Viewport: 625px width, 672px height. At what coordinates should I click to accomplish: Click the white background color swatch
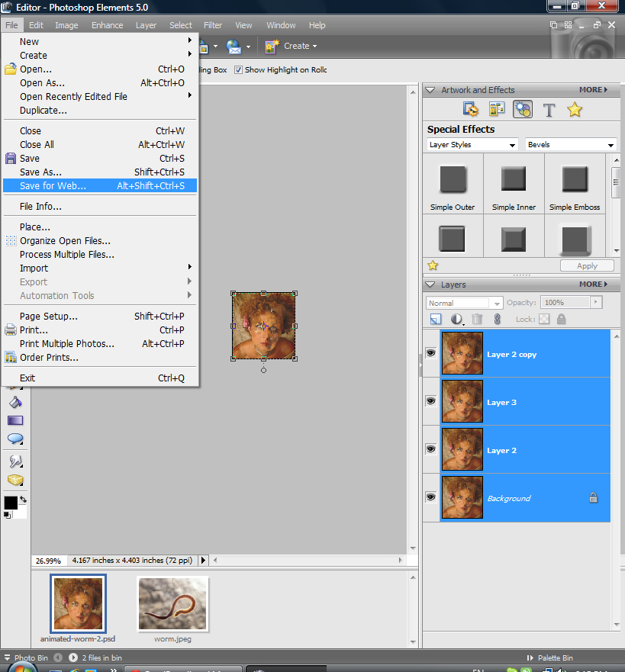[x=21, y=513]
